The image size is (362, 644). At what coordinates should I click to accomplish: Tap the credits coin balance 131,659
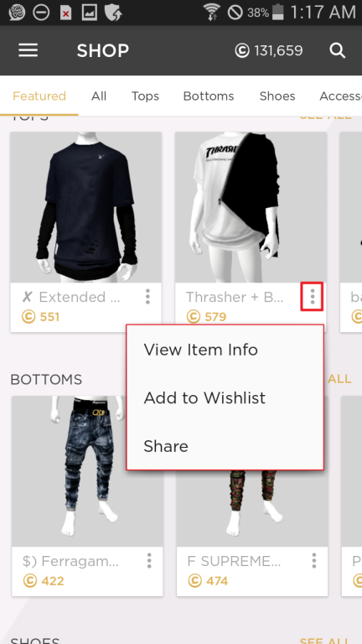(x=269, y=50)
